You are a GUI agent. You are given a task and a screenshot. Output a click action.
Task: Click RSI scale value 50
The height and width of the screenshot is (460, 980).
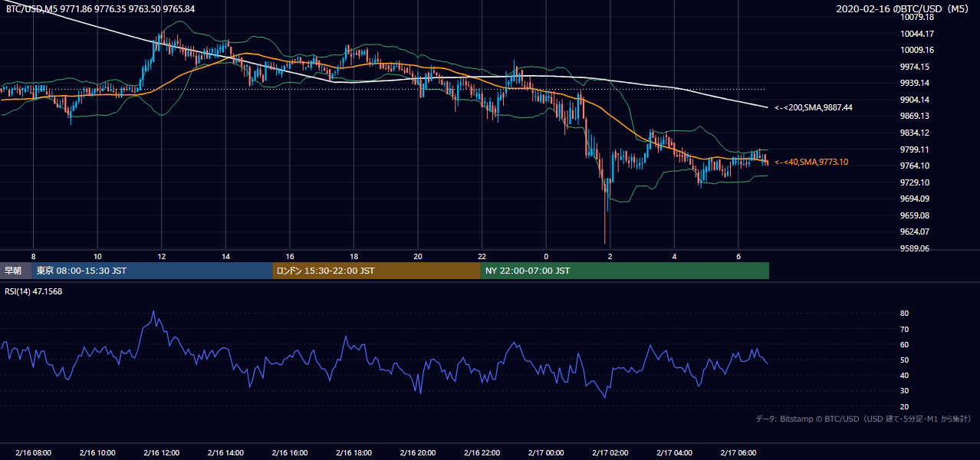(x=904, y=360)
